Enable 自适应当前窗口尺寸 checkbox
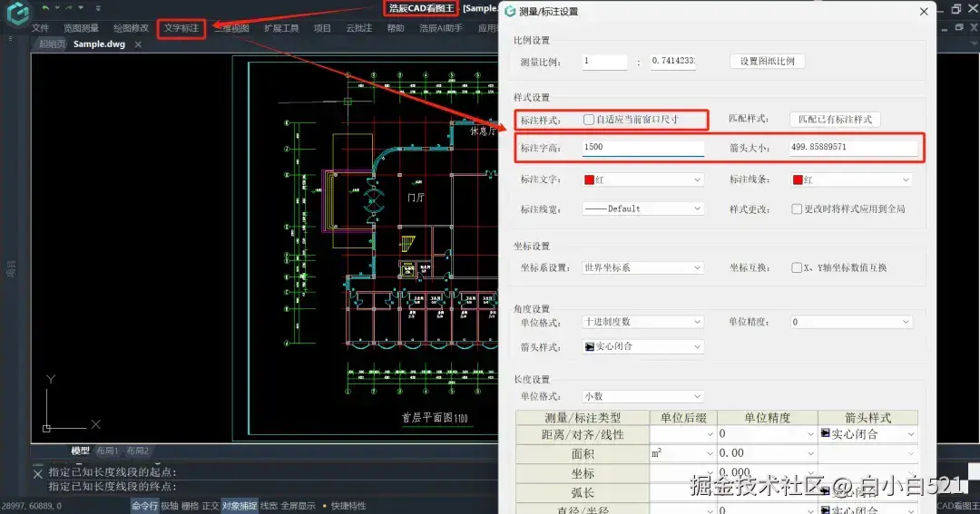The width and height of the screenshot is (980, 514). coord(589,120)
